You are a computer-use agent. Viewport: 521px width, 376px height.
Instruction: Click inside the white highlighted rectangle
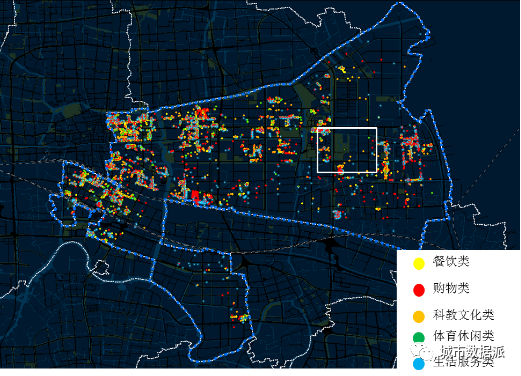[347, 150]
